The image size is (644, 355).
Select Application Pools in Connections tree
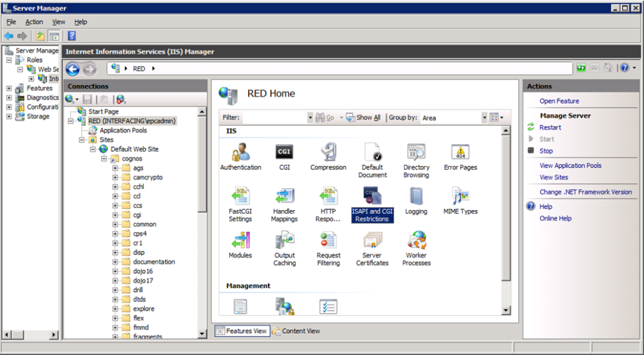123,130
